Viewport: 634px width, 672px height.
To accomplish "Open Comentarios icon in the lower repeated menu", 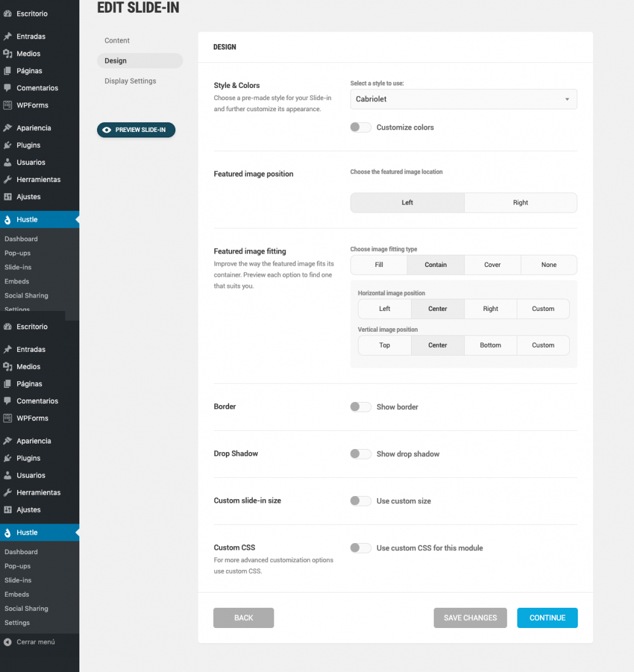I will point(7,401).
